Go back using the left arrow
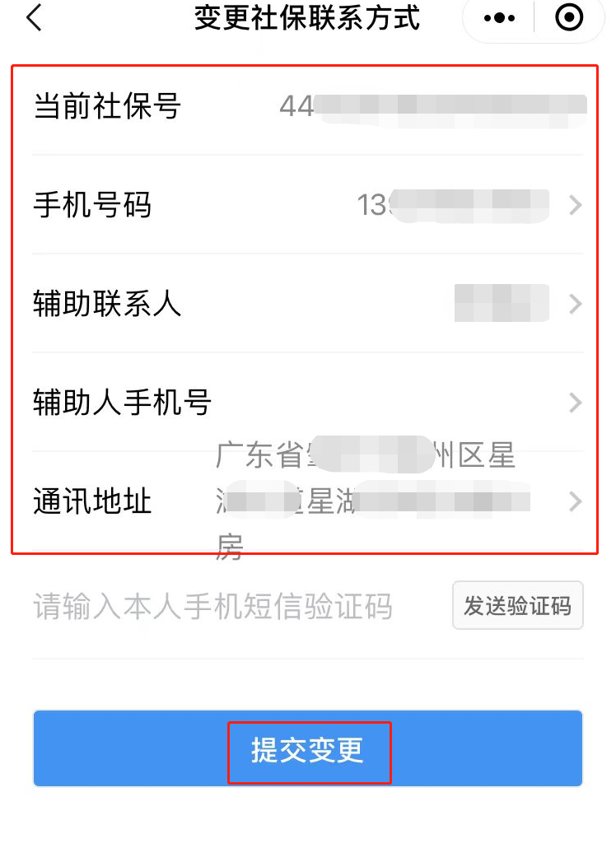Viewport: 616px width, 862px height. pyautogui.click(x=34, y=17)
